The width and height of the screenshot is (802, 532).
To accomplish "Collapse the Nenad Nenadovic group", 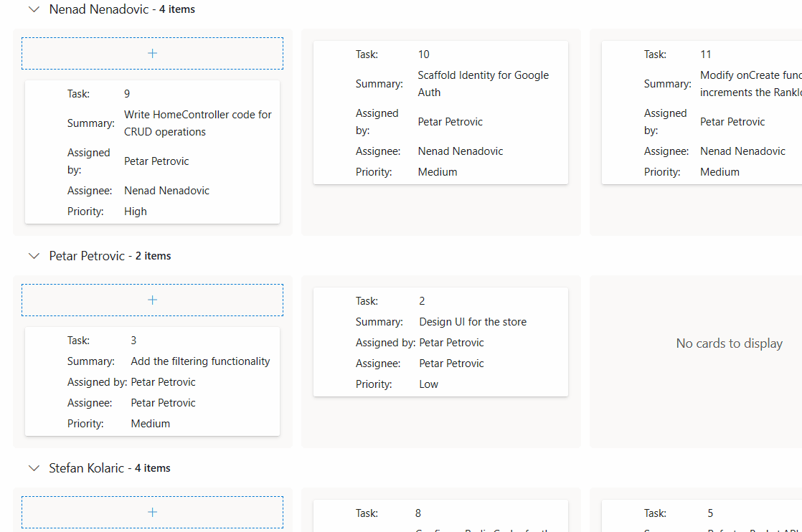I will (34, 9).
